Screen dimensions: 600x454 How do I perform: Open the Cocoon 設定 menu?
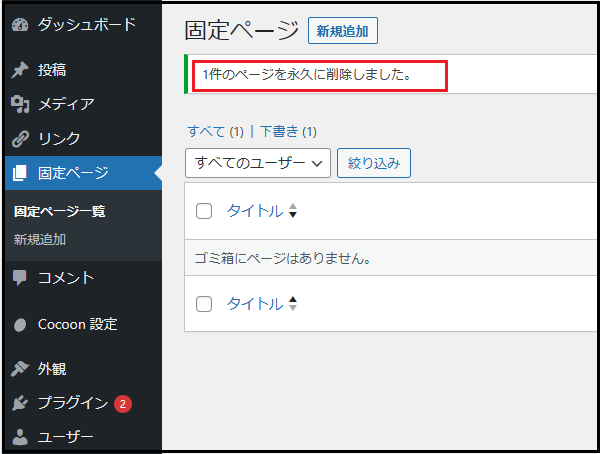click(83, 325)
